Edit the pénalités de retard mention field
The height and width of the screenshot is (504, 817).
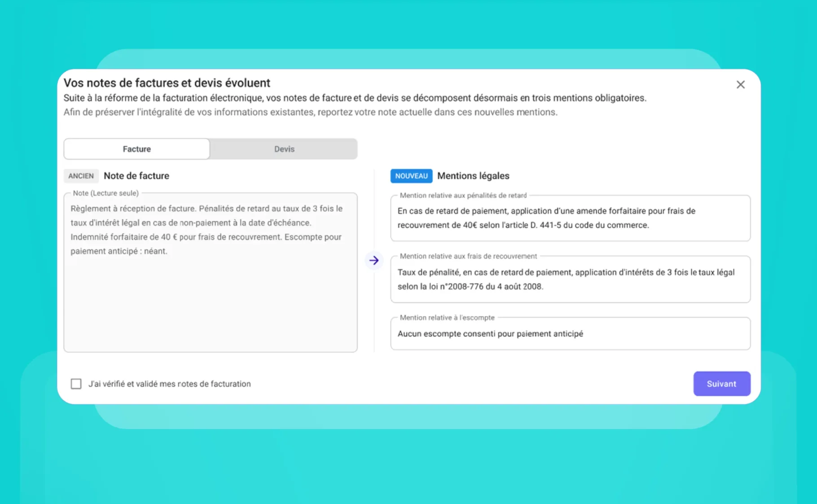(570, 218)
